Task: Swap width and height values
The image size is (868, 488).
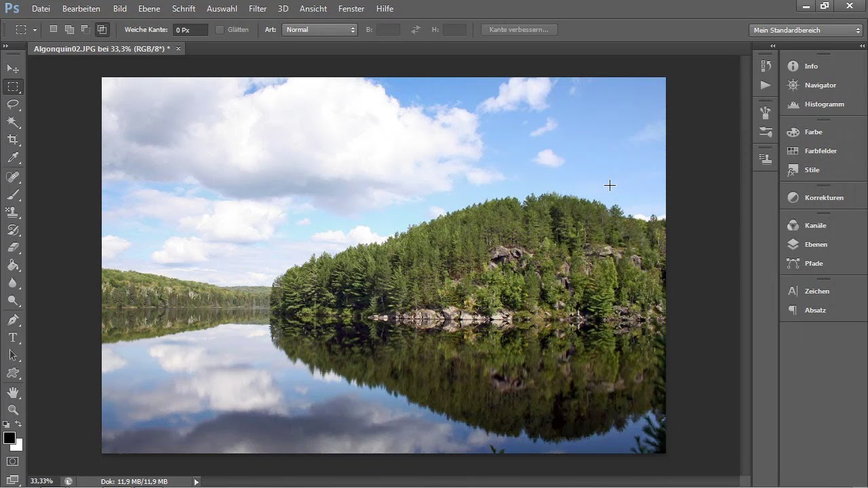Action: click(416, 30)
